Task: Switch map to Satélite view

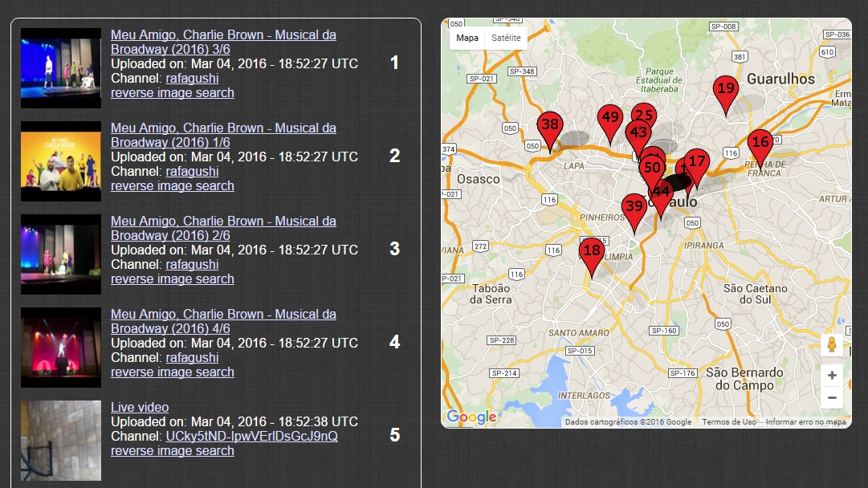Action: (x=506, y=38)
